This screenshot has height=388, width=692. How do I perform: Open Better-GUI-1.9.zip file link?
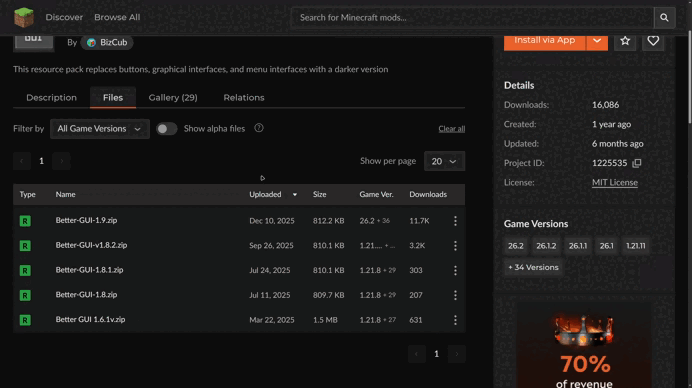click(x=86, y=220)
